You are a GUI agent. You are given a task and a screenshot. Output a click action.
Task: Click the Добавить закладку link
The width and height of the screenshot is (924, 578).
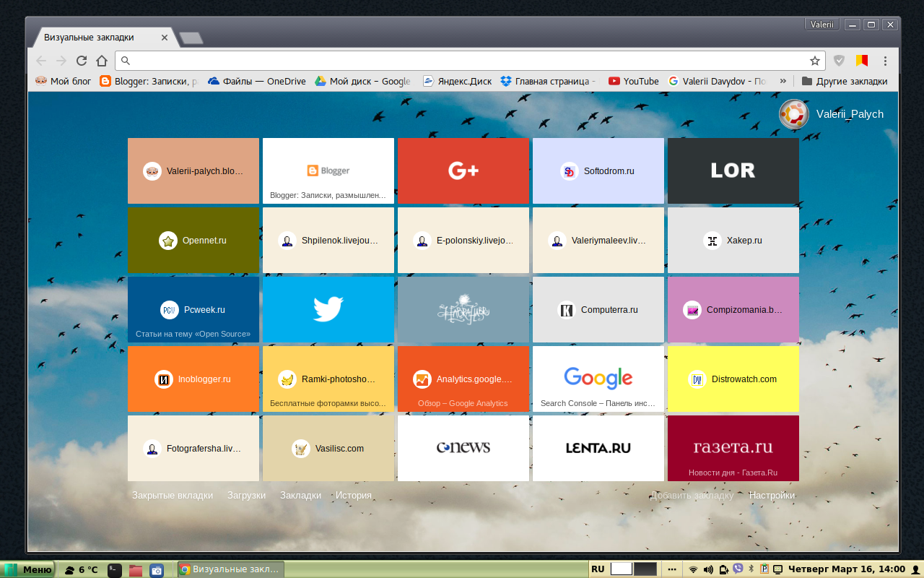click(x=692, y=496)
